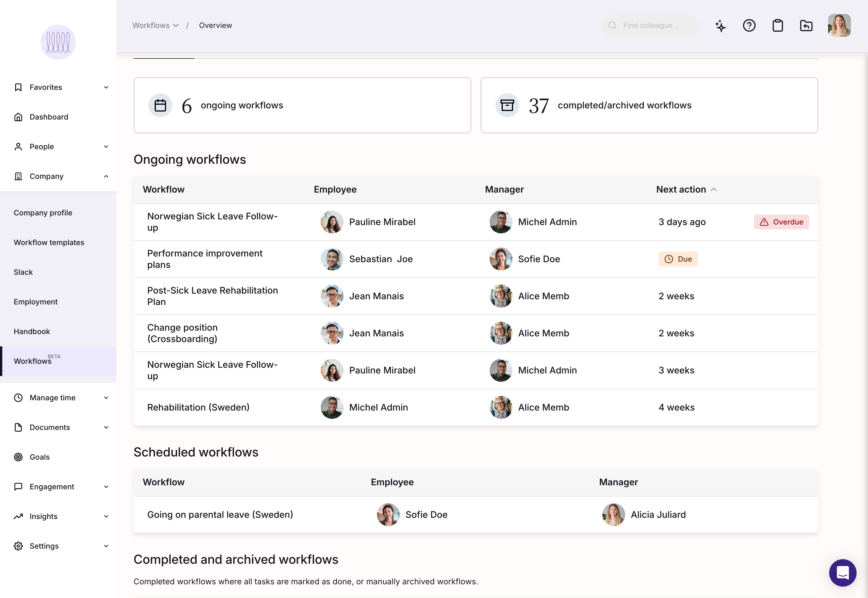
Task: Open Post-Sick Leave Rehabilitation Plan workflow
Action: (212, 296)
